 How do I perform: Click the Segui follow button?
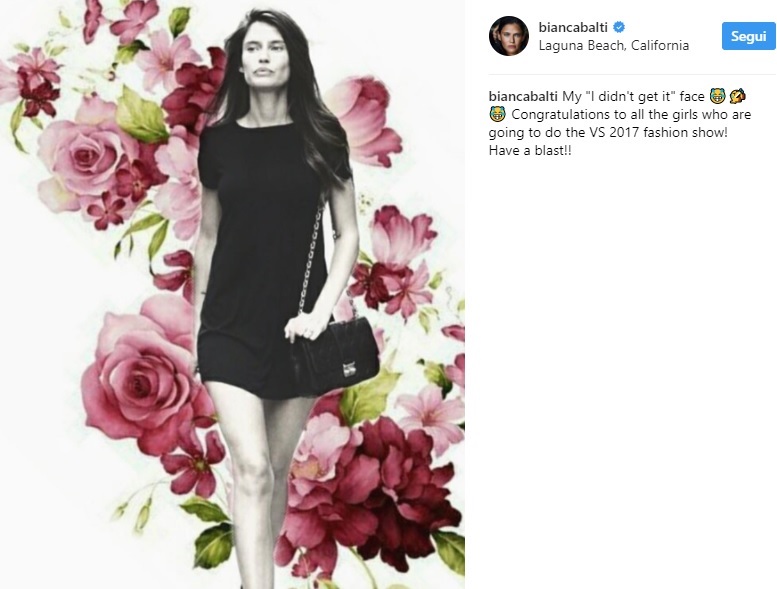(x=748, y=36)
